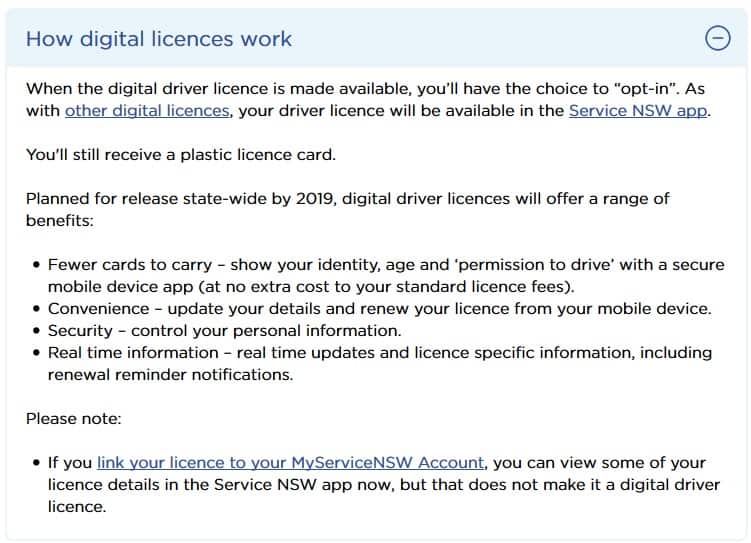Click the "How digital licences work" heading
This screenshot has height=543, width=751.
[x=159, y=39]
